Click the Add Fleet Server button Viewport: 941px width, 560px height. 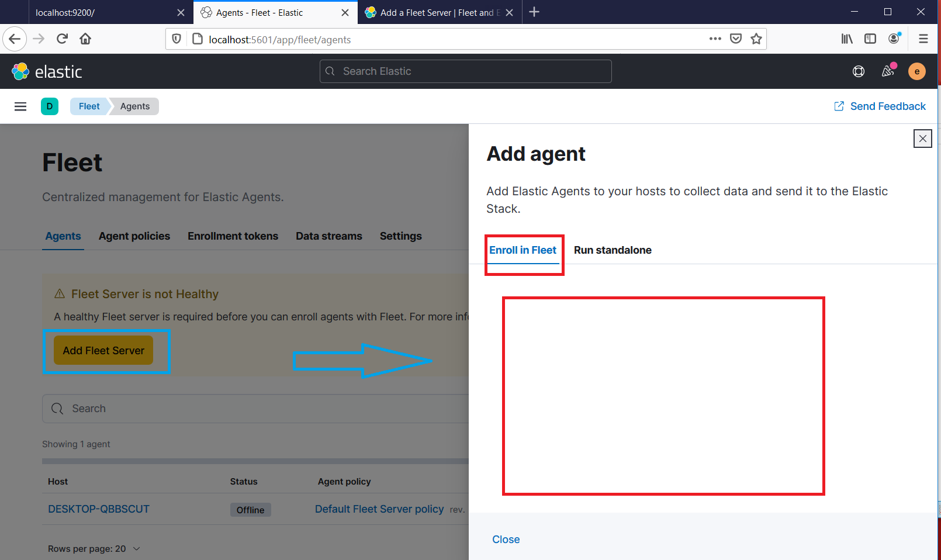[x=103, y=350]
